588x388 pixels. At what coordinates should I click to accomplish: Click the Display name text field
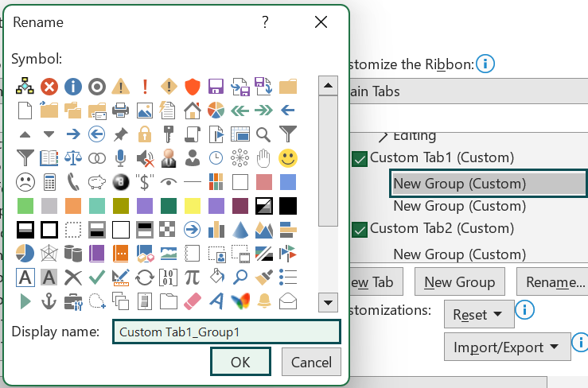(227, 332)
